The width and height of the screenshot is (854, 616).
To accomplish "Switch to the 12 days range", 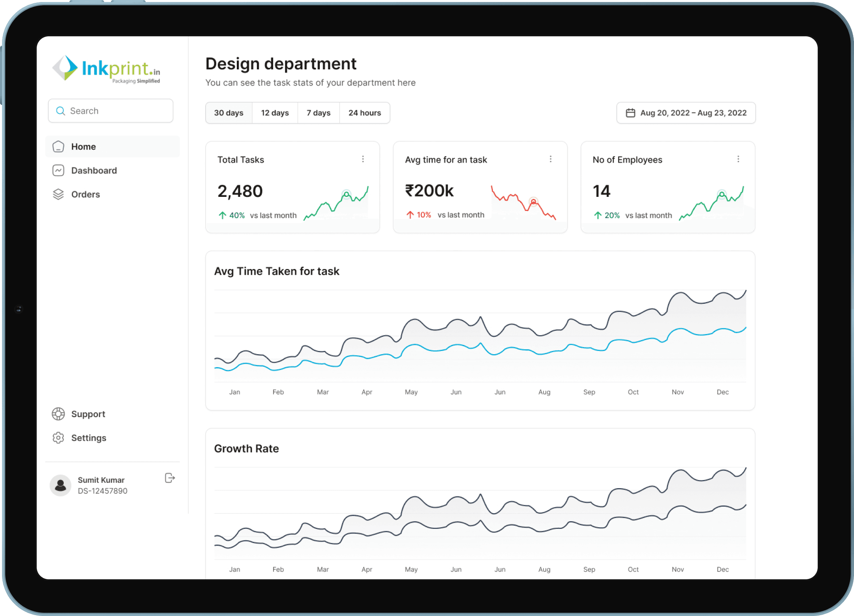I will (x=275, y=113).
